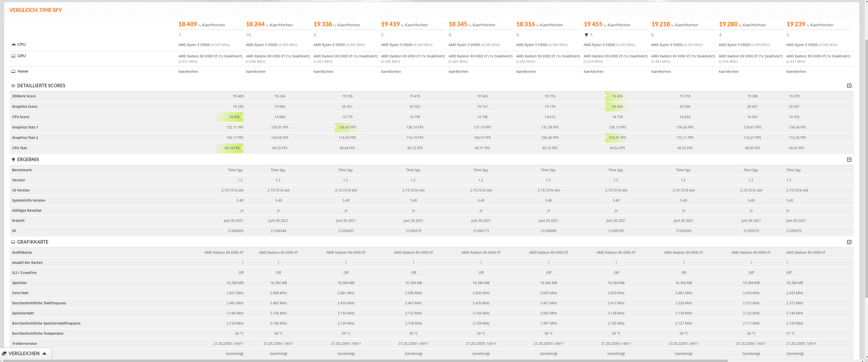Click the Ja link in the 18 409 column
868x362 pixels.
point(242,211)
